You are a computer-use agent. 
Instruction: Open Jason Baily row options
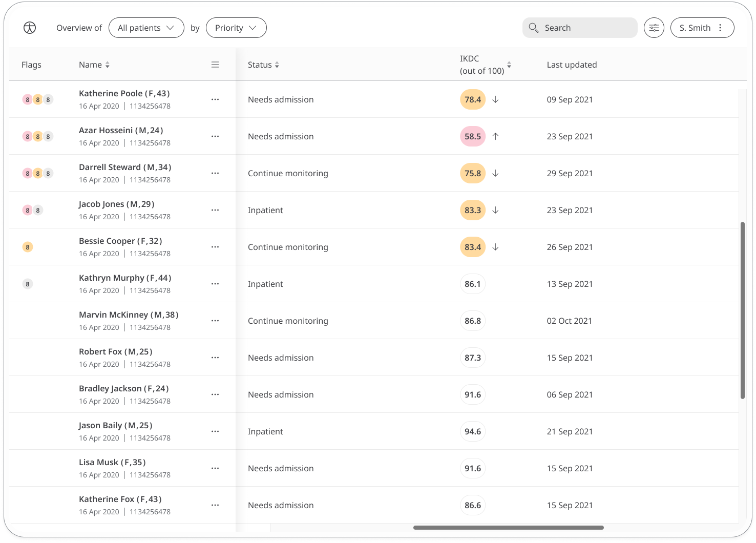pos(215,431)
